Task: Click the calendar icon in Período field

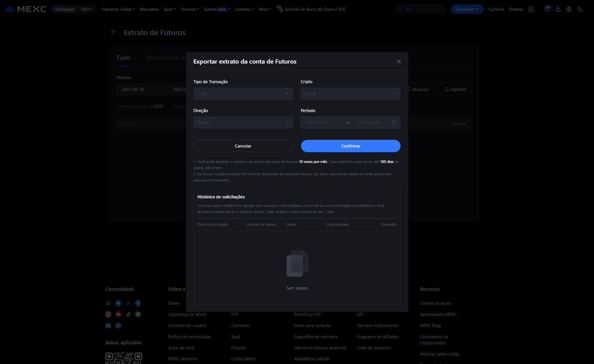Action: (x=394, y=122)
